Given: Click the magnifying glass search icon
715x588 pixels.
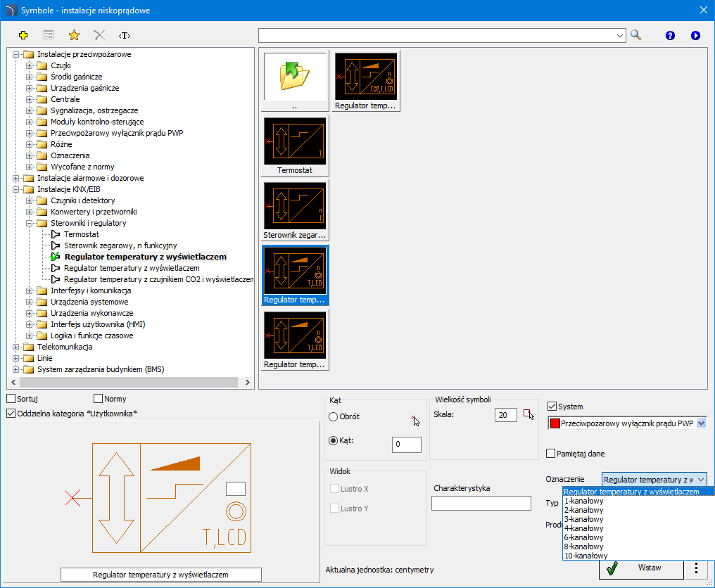Looking at the screenshot, I should [x=635, y=35].
